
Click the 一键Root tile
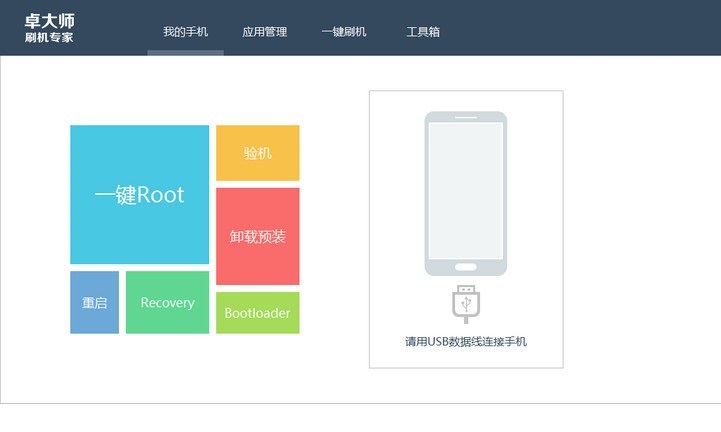tap(139, 195)
